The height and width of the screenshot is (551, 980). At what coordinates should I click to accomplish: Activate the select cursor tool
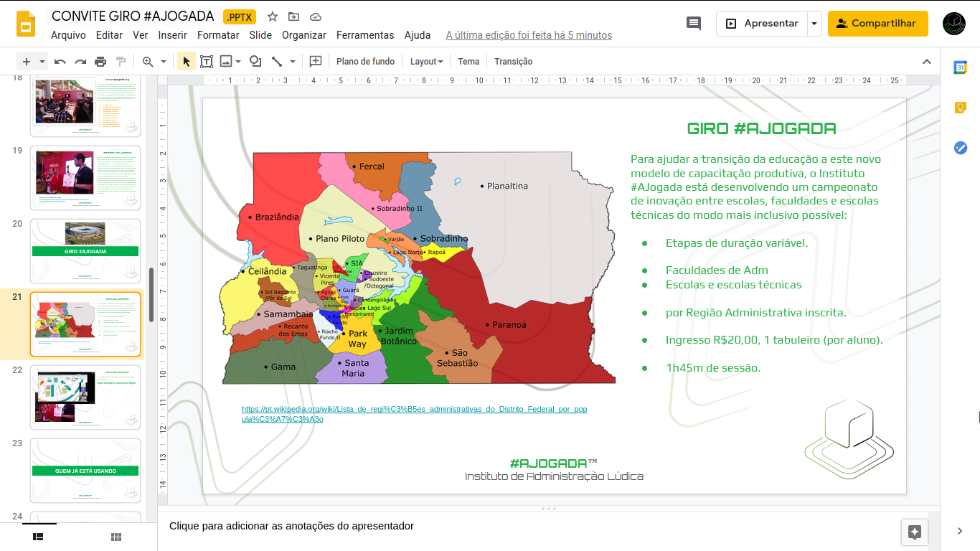(187, 62)
